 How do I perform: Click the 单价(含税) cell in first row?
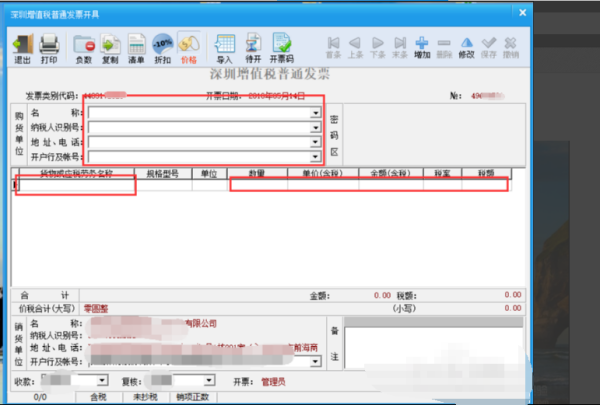point(323,185)
